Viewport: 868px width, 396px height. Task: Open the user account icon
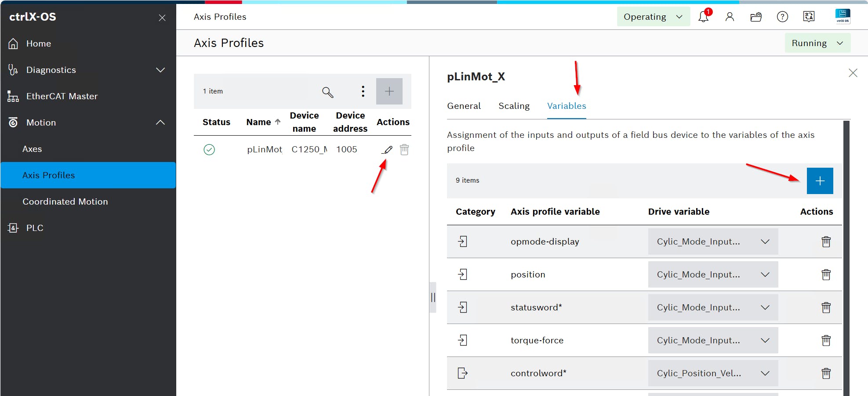pos(730,17)
